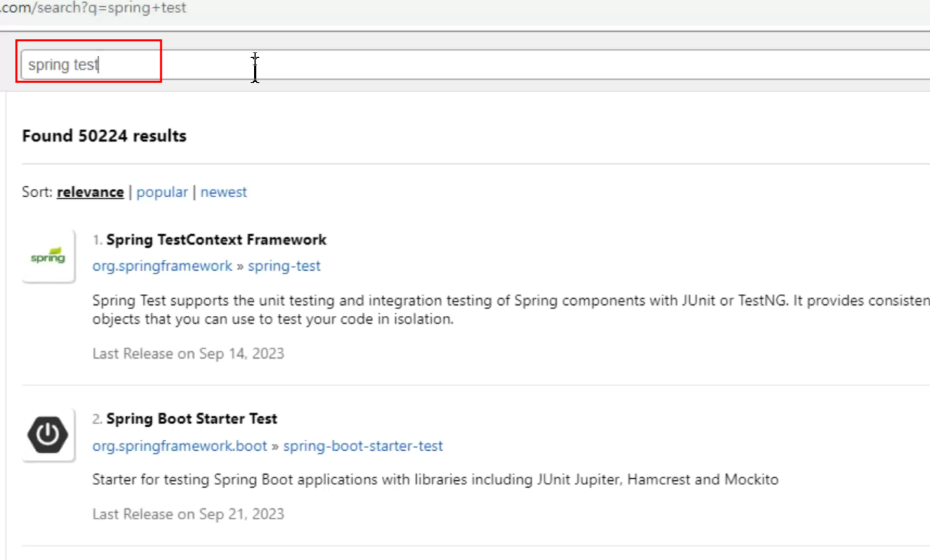Viewport: 930px width, 560px height.
Task: Click "Last Release on Sep 14, 2023" text
Action: [x=188, y=353]
